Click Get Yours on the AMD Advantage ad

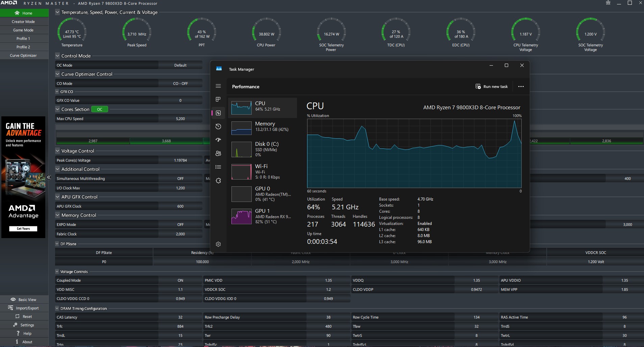tap(23, 229)
